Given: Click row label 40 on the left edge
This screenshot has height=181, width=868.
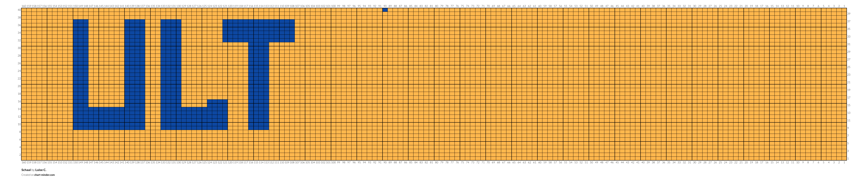Looking at the screenshot, I should pos(19,10).
